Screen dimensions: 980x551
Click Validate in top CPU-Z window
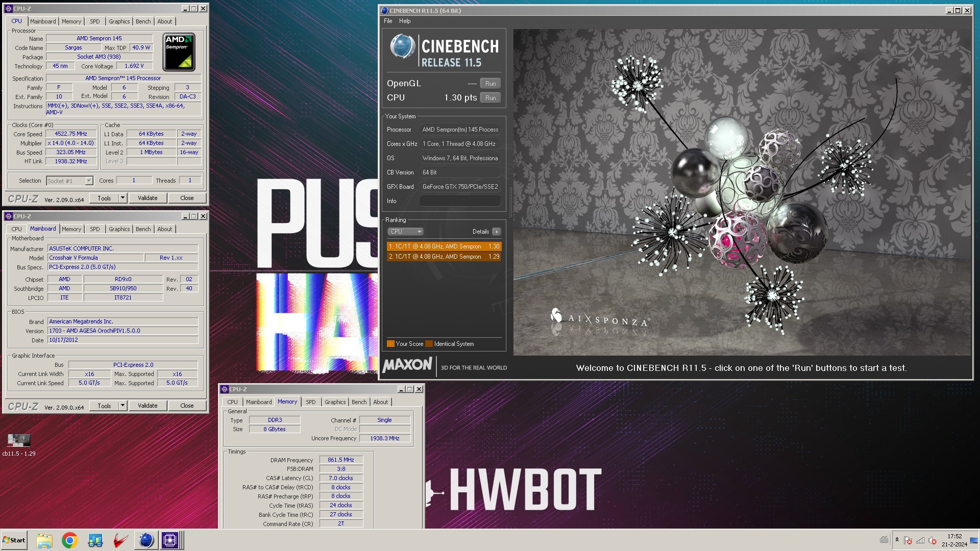148,198
